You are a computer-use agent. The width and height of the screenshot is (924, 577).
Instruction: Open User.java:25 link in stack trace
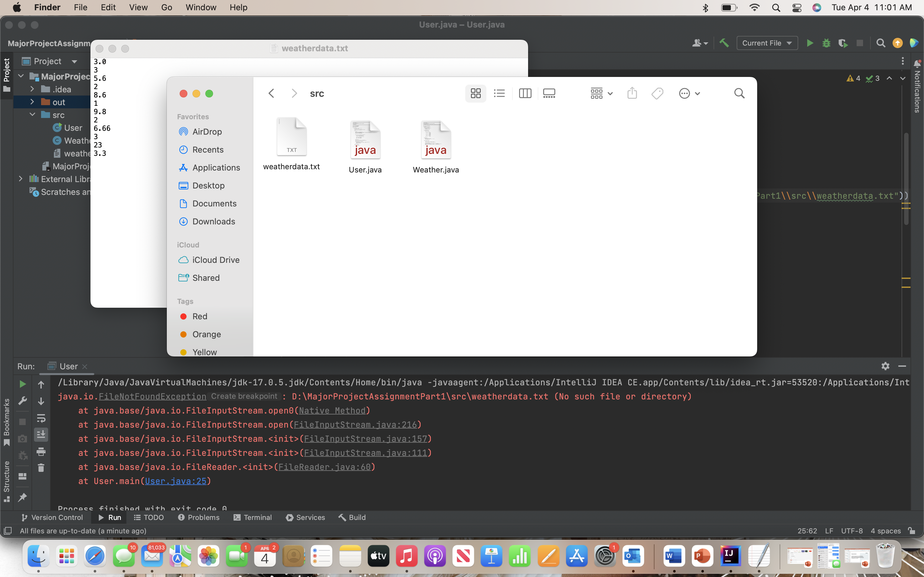[175, 481]
